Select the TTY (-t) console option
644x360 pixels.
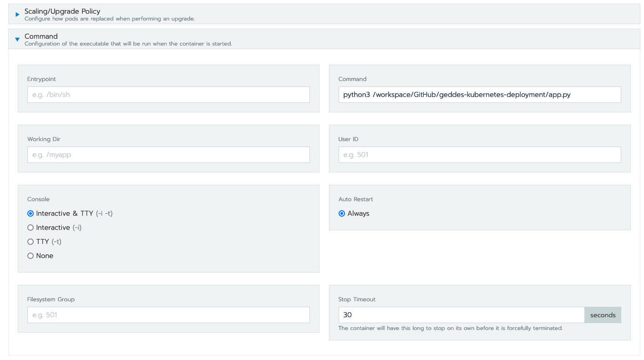pyautogui.click(x=30, y=242)
